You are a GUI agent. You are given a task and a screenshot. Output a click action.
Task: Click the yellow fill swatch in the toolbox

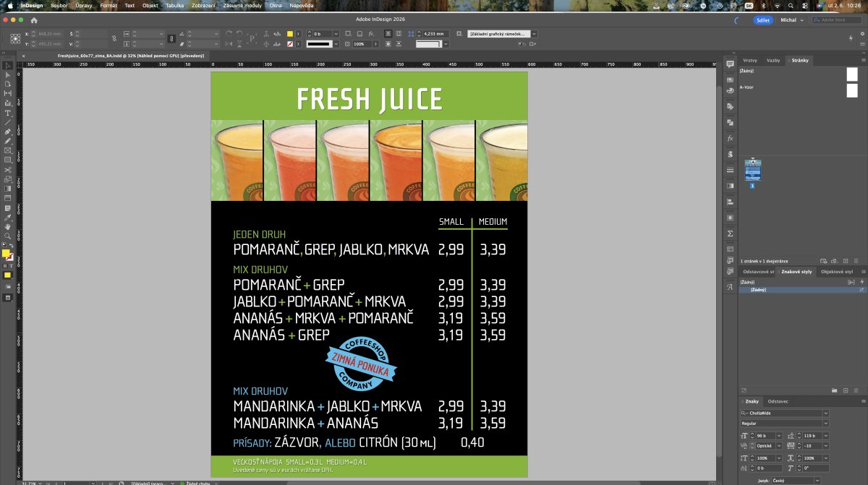pyautogui.click(x=5, y=253)
